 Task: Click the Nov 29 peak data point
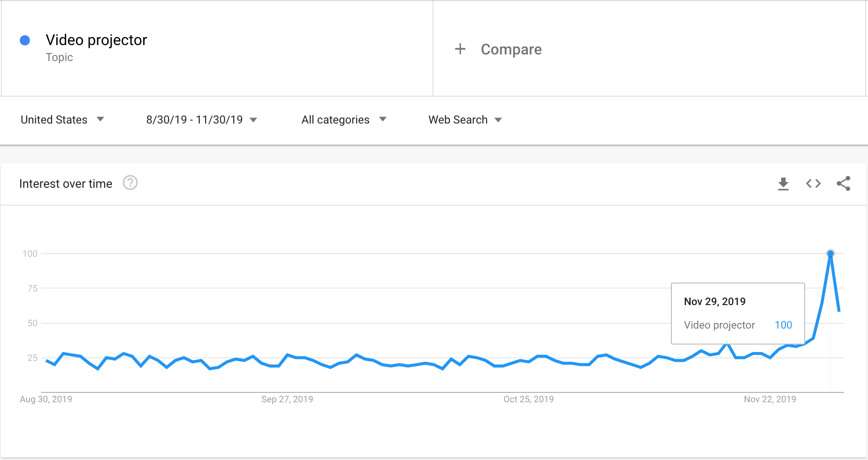click(x=830, y=253)
